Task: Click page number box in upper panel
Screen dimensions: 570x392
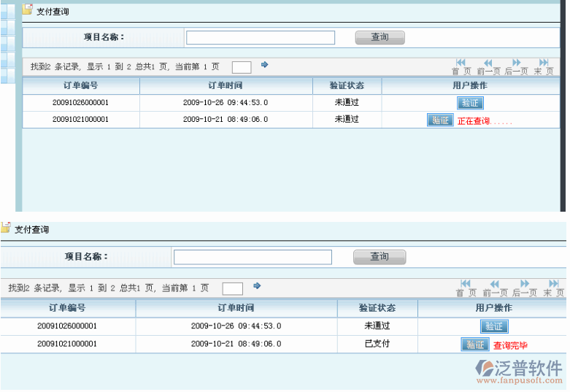Action: [242, 67]
